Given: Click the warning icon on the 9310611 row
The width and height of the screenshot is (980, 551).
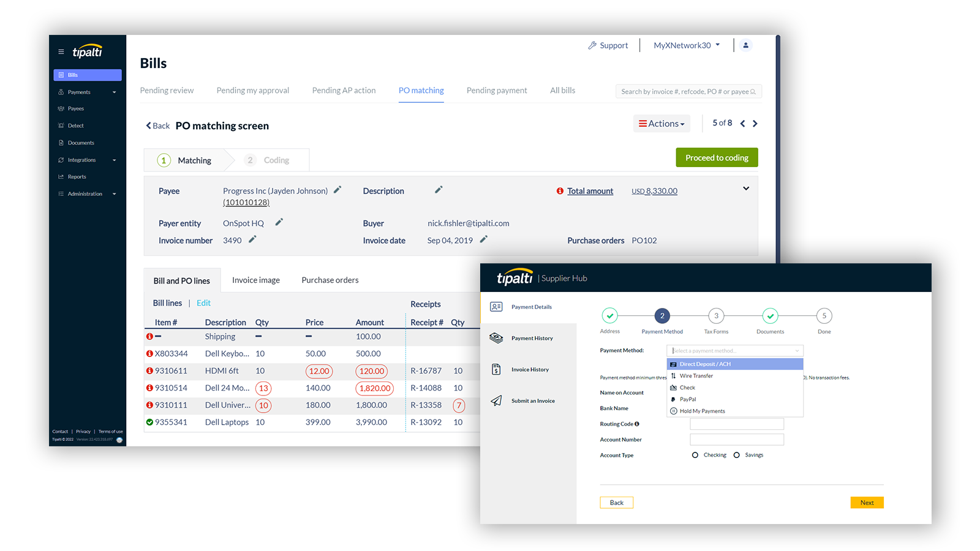Looking at the screenshot, I should pyautogui.click(x=149, y=371).
